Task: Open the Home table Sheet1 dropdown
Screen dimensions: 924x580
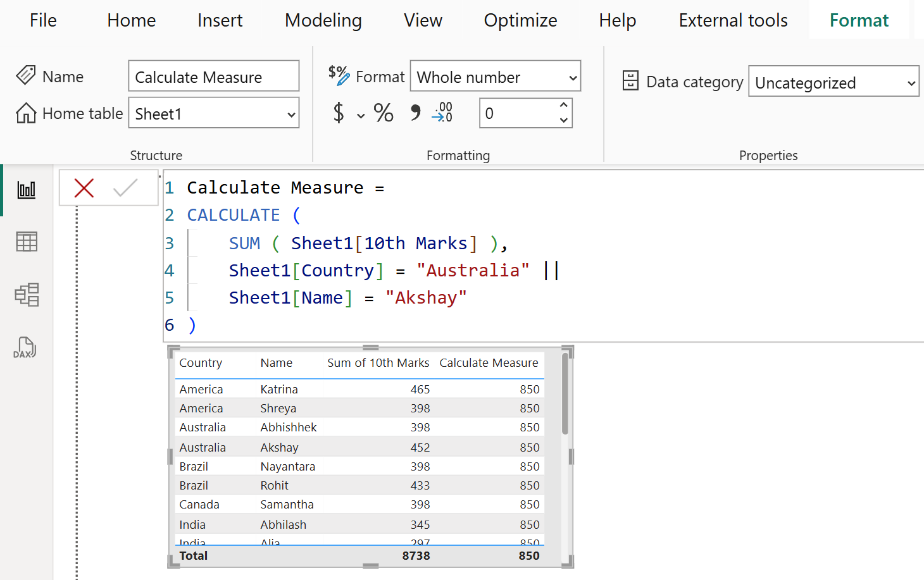Action: [x=213, y=113]
